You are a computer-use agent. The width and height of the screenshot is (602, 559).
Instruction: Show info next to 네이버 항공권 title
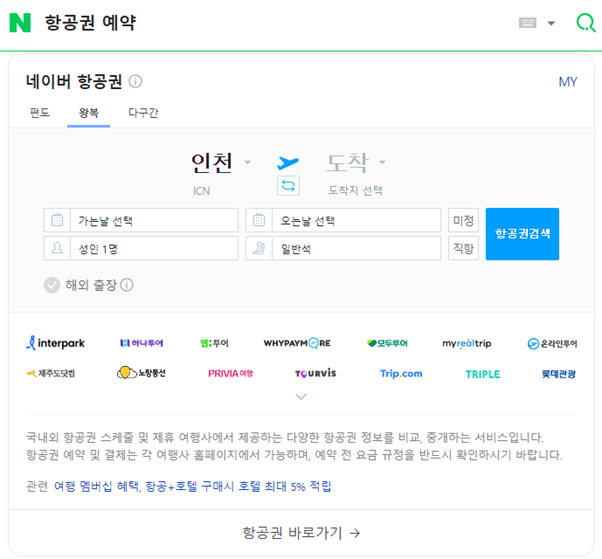135,81
